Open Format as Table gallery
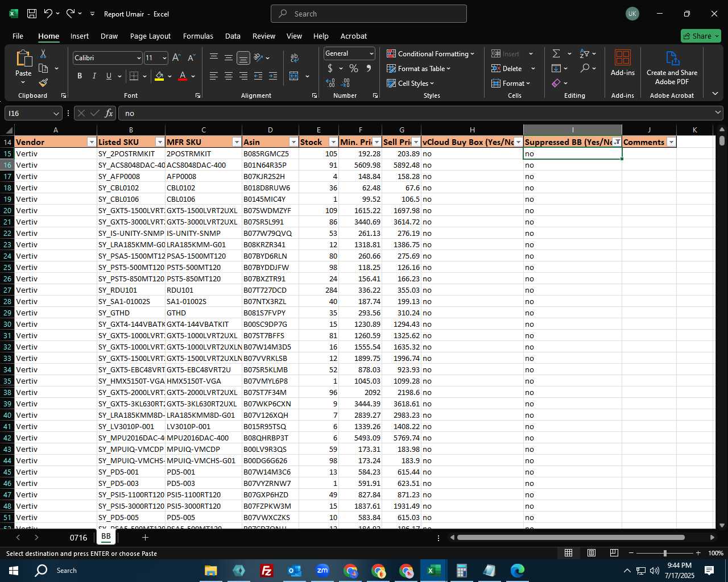The height and width of the screenshot is (582, 728). click(x=419, y=68)
